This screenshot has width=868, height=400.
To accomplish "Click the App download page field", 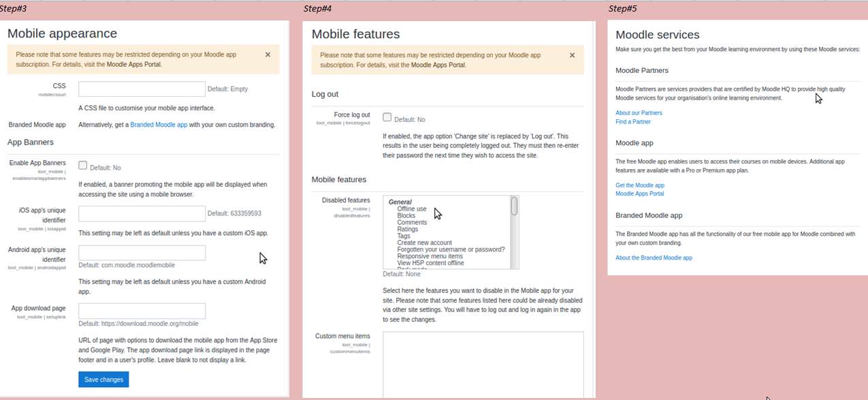I will pyautogui.click(x=142, y=311).
